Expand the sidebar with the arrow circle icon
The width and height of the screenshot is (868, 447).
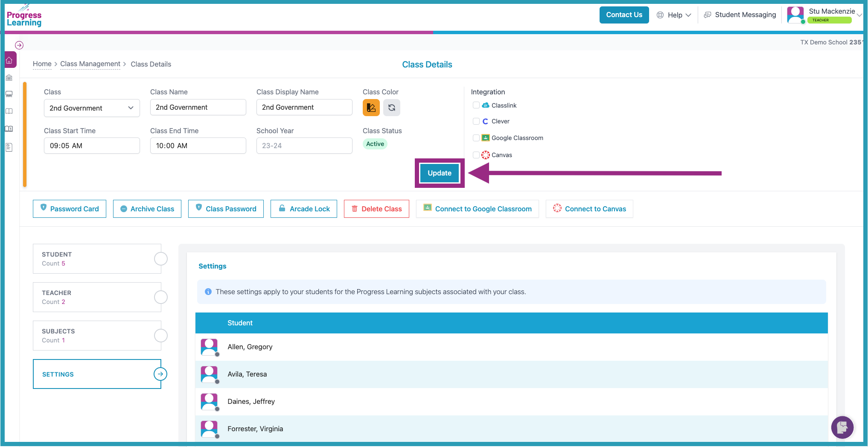19,45
